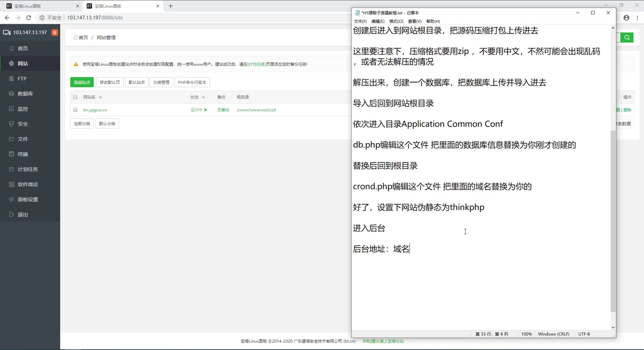Click the 退出 logout entry

tap(23, 214)
